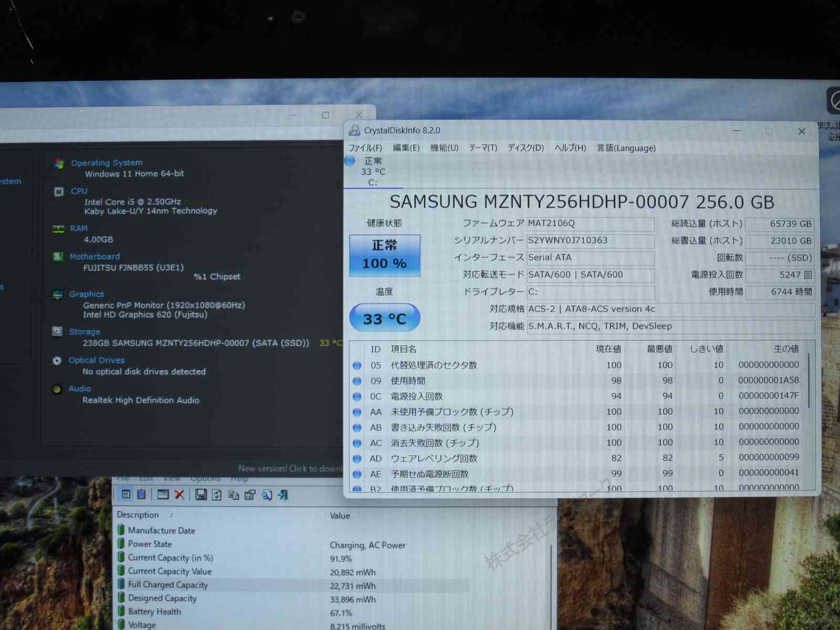Open the ディスク(D) menu
The height and width of the screenshot is (630, 840).
(x=526, y=148)
